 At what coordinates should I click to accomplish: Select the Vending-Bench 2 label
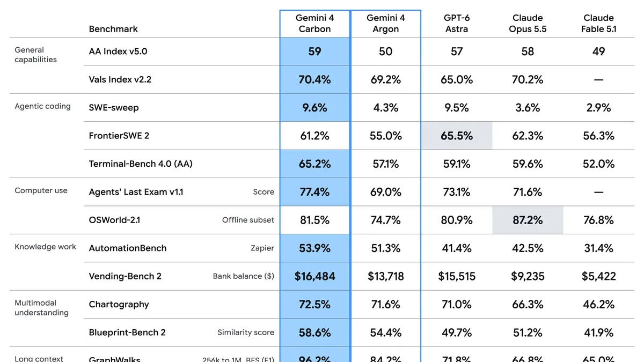pos(125,276)
